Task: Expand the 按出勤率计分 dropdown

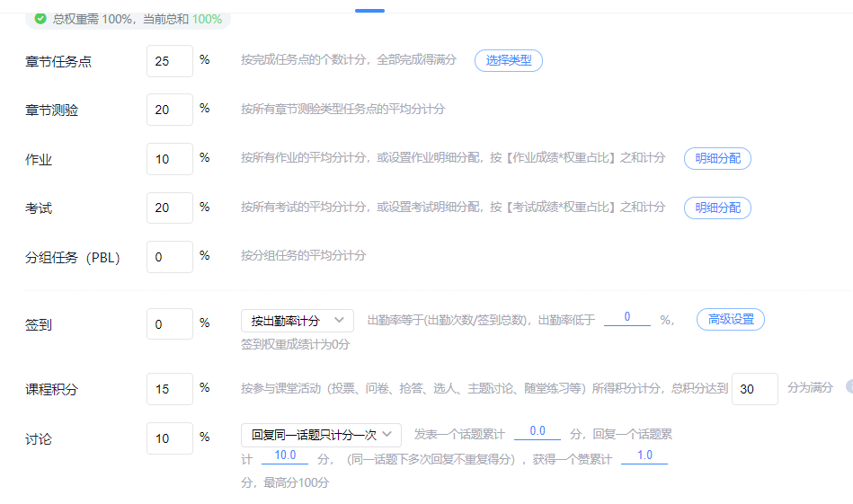Action: point(297,321)
